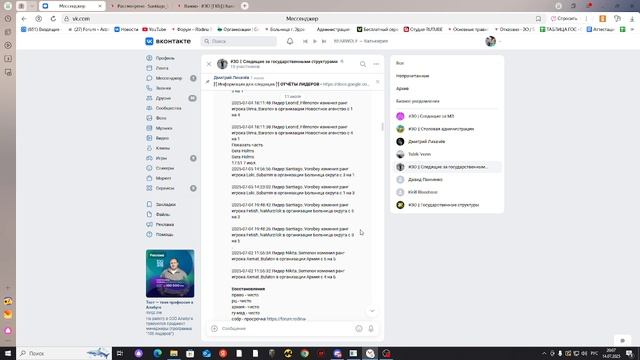640x360 pixels.
Task: Switch to the Мессенджер browser tab
Action: click(x=72, y=6)
